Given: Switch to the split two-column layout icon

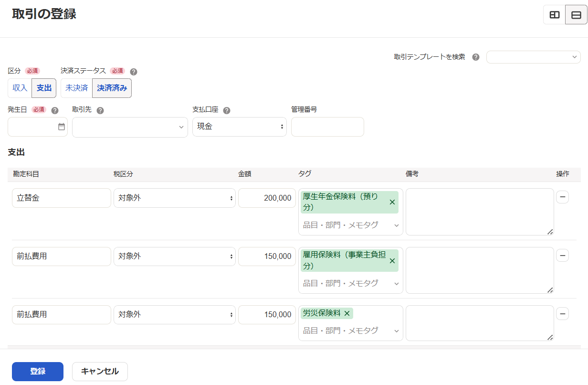Looking at the screenshot, I should [x=554, y=15].
